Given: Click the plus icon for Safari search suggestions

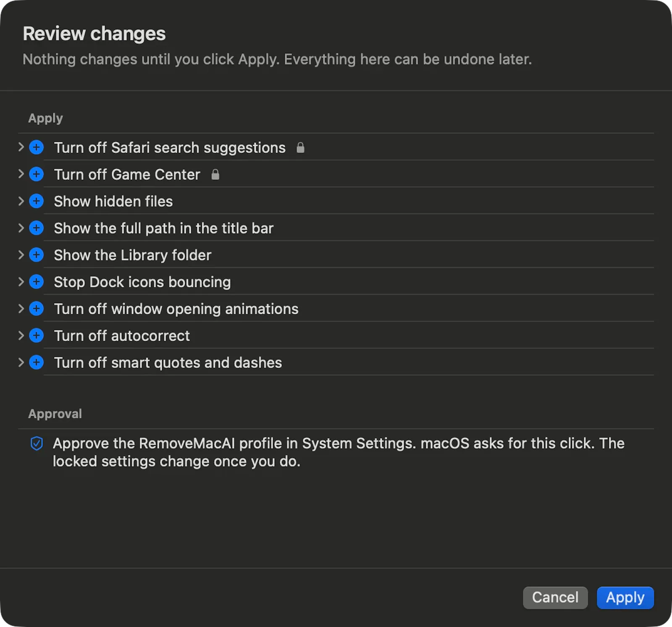Looking at the screenshot, I should 37,147.
